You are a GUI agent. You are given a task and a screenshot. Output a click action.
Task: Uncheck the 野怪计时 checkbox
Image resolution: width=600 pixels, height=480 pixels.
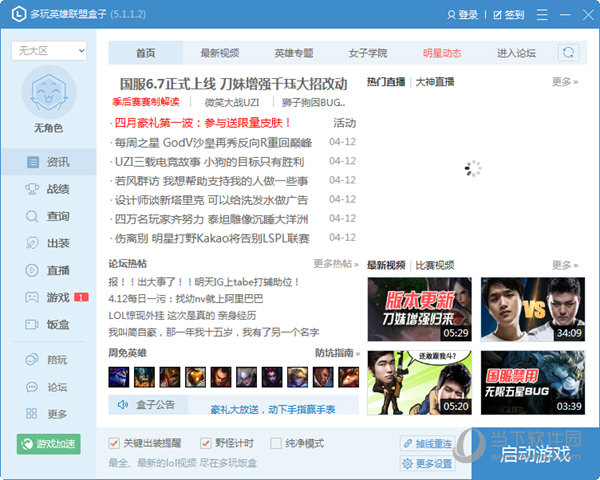[205, 443]
